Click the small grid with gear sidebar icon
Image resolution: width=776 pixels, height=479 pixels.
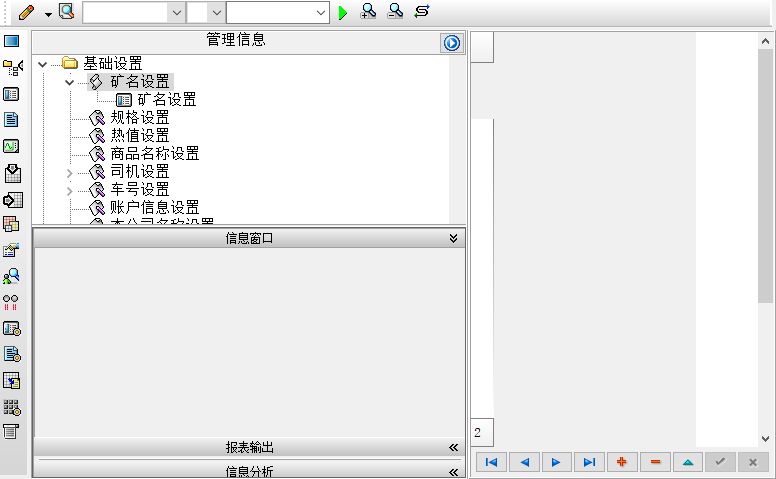[x=12, y=407]
